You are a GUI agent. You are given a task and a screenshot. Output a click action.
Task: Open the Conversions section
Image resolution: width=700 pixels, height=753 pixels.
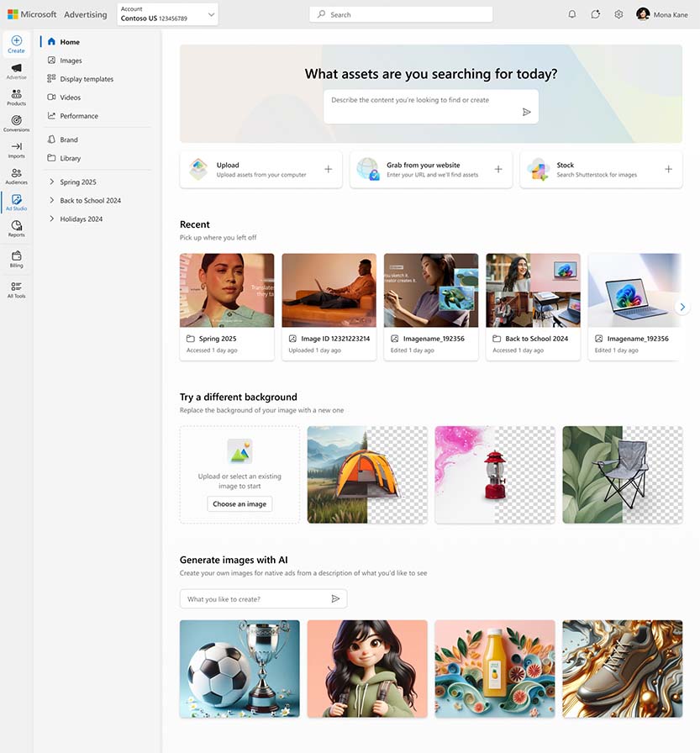pyautogui.click(x=16, y=124)
